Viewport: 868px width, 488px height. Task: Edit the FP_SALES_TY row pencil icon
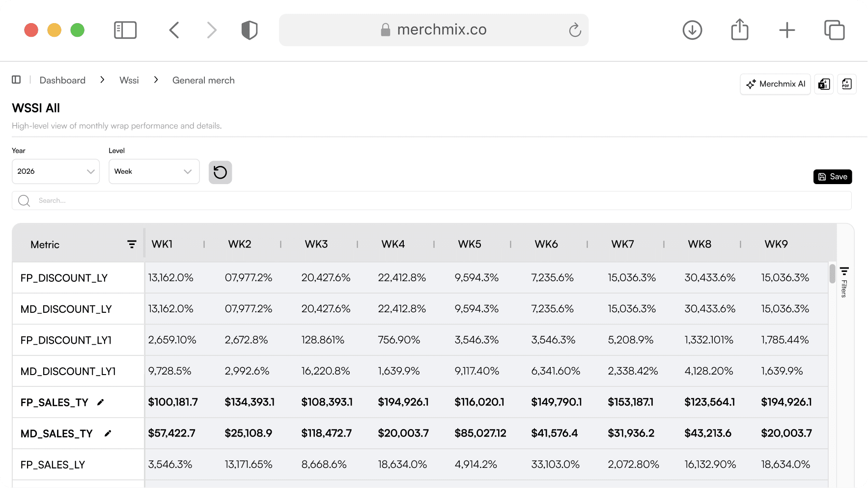(x=101, y=403)
